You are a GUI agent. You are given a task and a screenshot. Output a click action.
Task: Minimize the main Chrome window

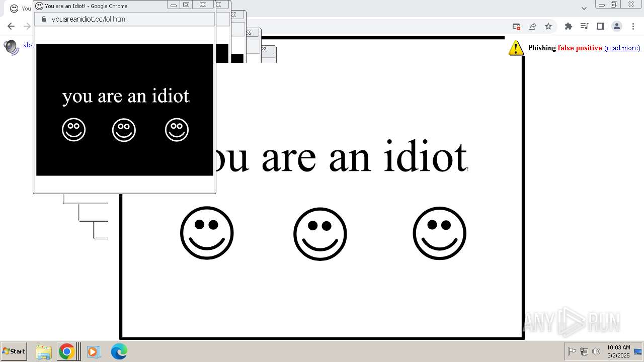(x=602, y=5)
